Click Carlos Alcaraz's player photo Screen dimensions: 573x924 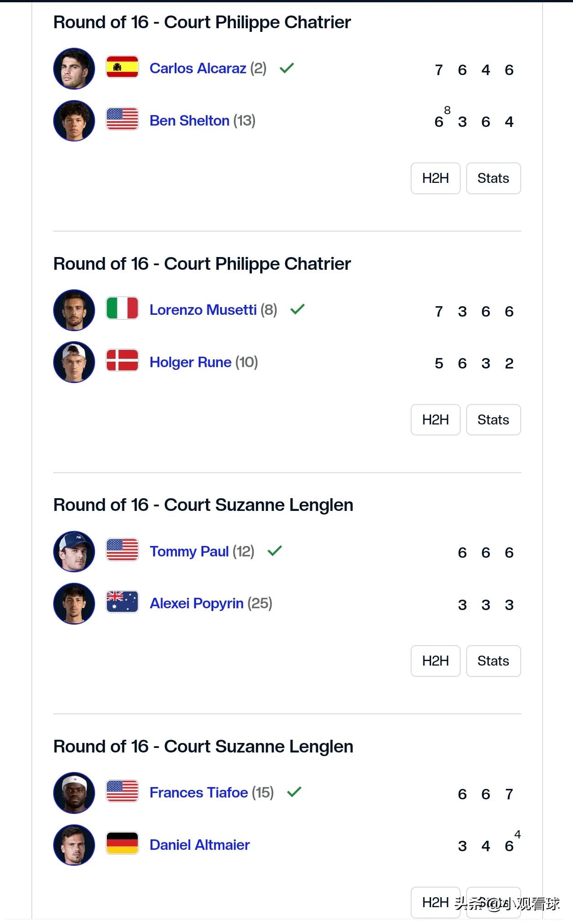[x=74, y=69]
